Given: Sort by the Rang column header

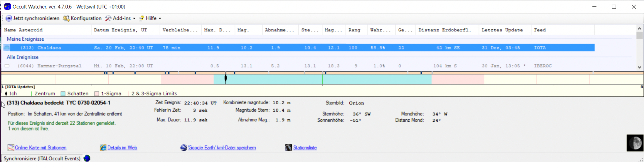Looking at the screenshot, I should [x=354, y=30].
